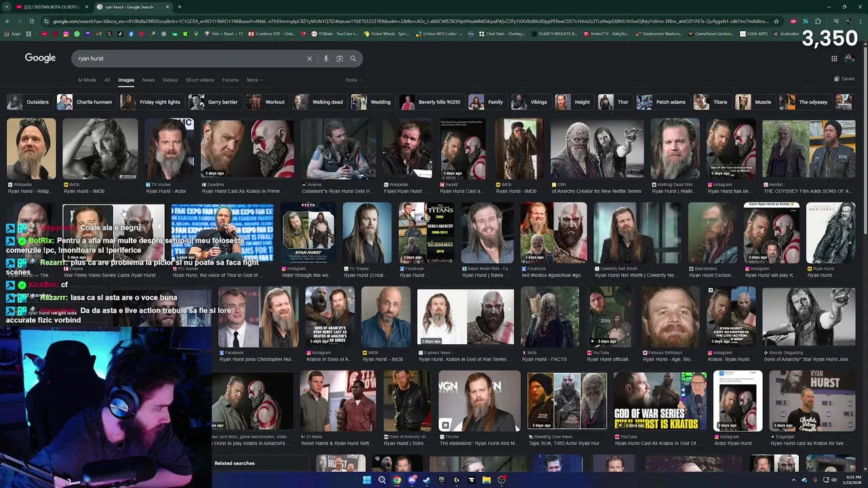868x488 pixels.
Task: Reload the page using browser refresh button
Action: (x=31, y=21)
